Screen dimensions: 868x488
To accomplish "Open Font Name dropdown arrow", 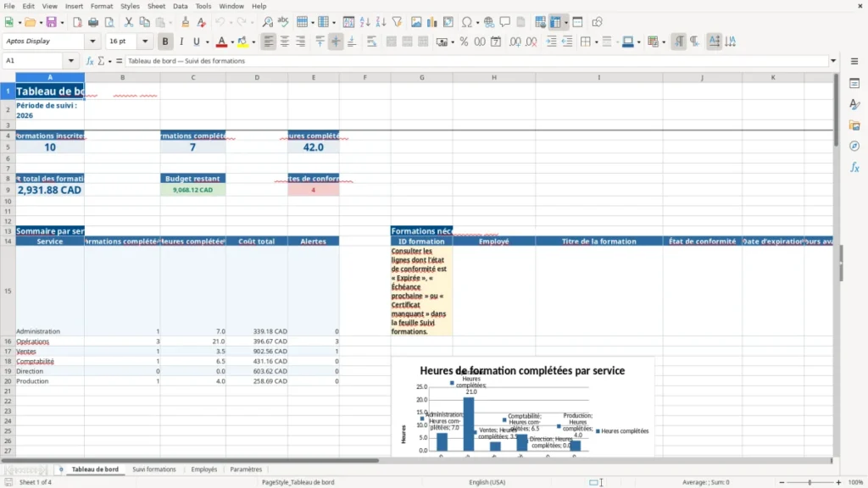I will click(x=92, y=41).
